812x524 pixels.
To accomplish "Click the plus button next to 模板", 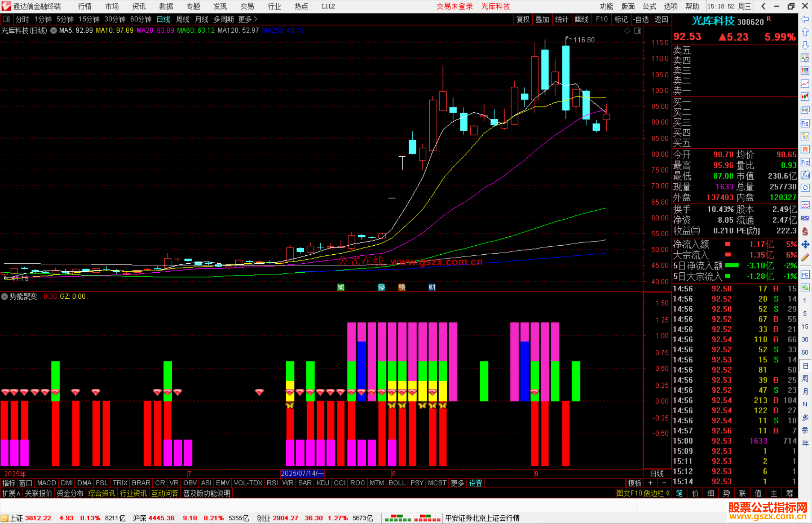I will click(650, 483).
